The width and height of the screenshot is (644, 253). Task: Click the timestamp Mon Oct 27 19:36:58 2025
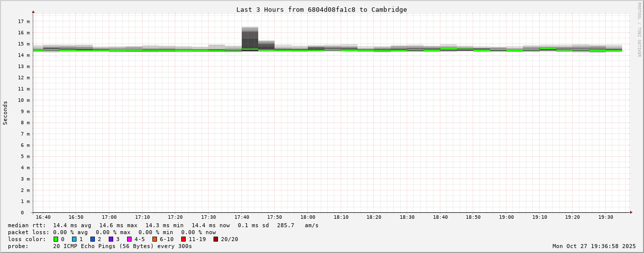(594, 246)
